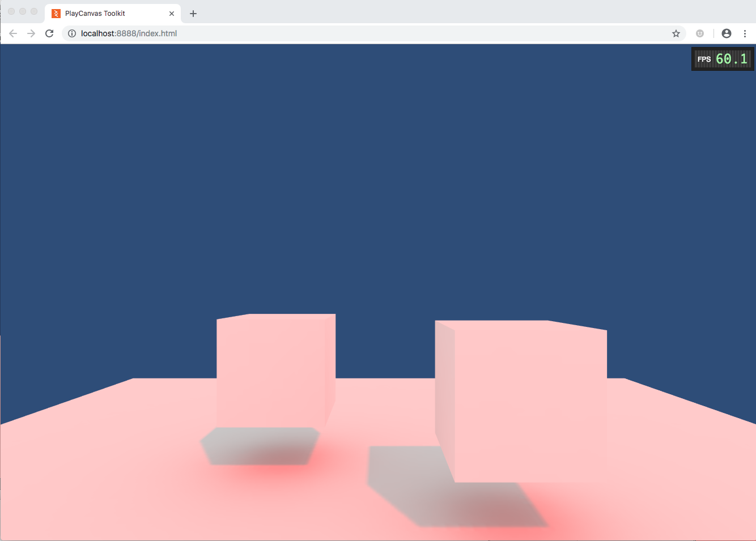The height and width of the screenshot is (541, 756).
Task: Click the extension icon beside the star
Action: pos(699,33)
